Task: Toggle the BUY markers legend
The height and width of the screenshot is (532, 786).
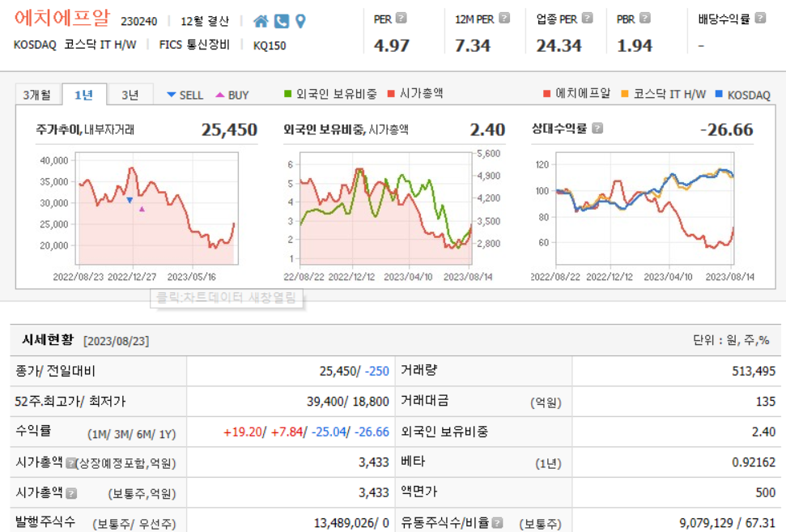Action: coord(236,95)
